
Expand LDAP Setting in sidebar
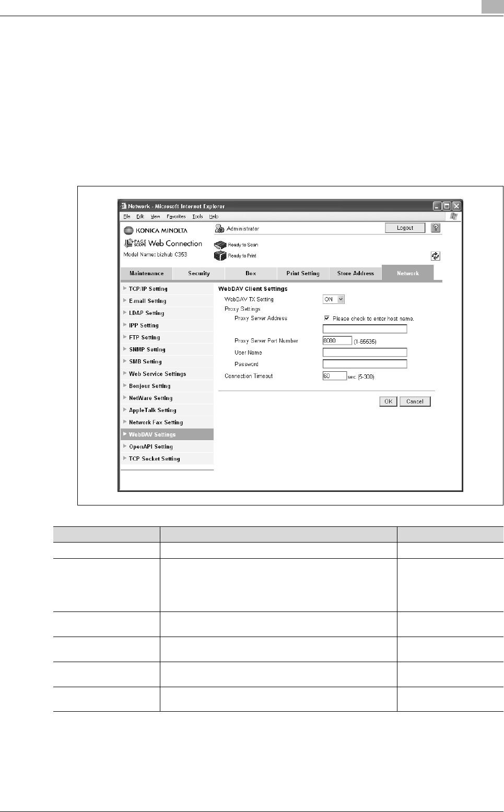[167, 313]
